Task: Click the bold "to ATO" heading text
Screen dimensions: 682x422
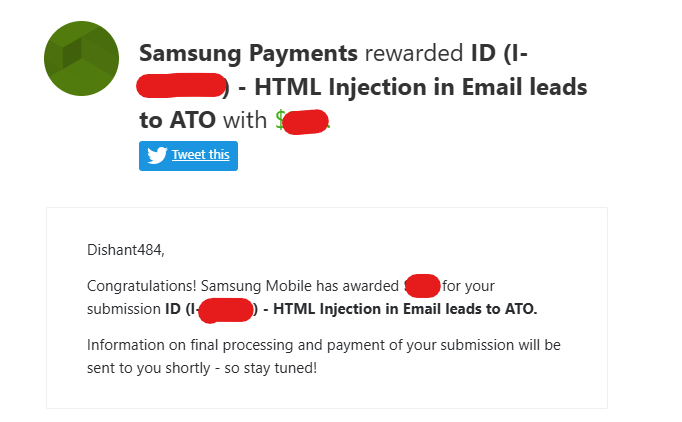Action: 177,121
